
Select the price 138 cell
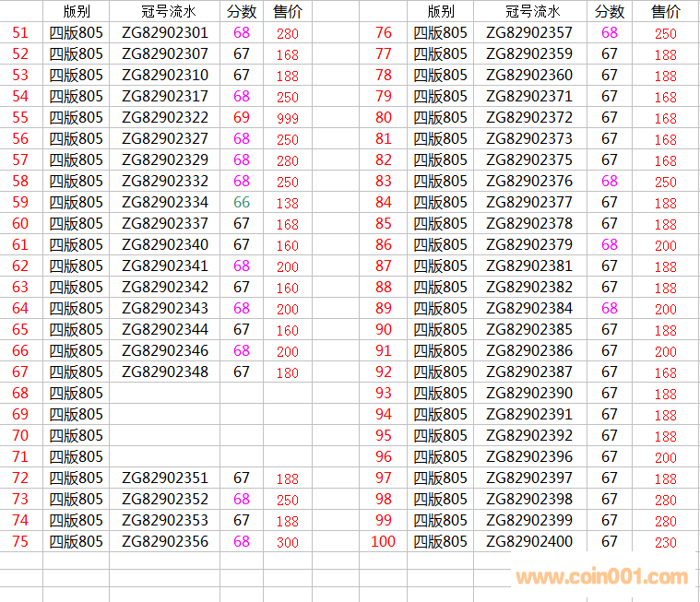[x=288, y=203]
